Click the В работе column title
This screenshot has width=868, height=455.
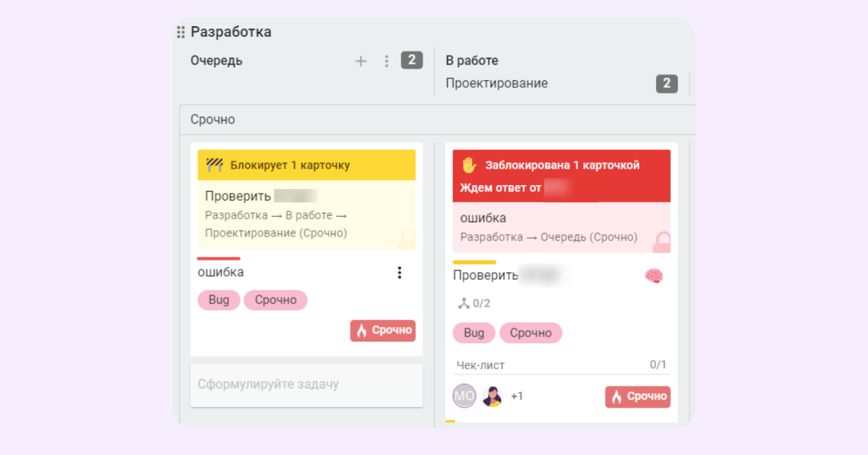tap(472, 60)
